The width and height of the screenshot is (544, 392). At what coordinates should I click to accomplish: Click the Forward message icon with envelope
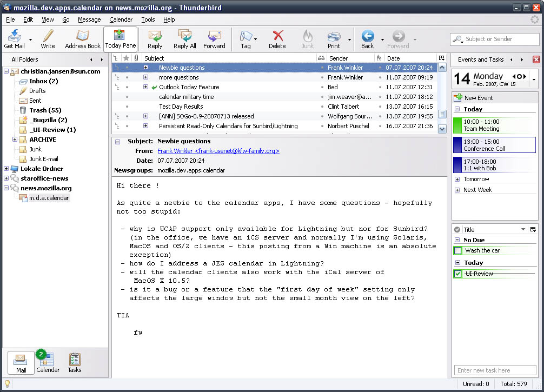click(214, 38)
